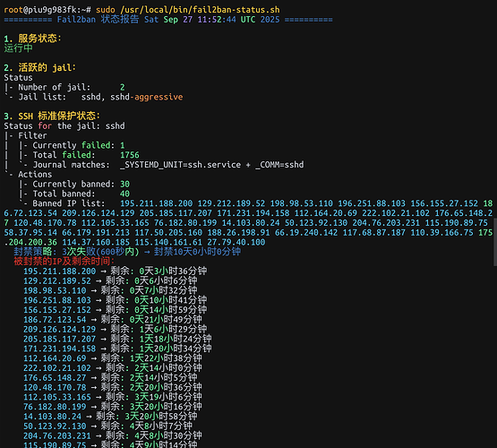Click the row for IP 171.231.194.158
The width and height of the screenshot is (497, 448).
117,349
